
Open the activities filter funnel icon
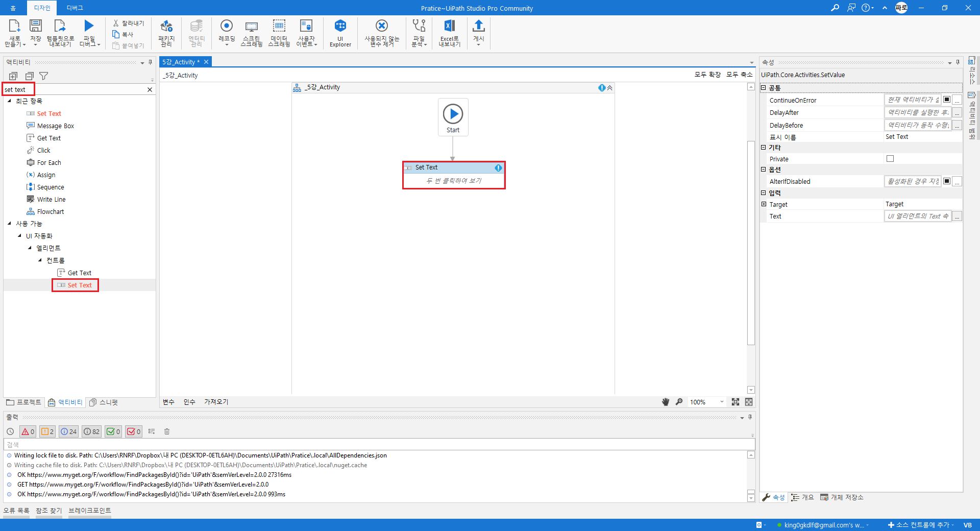44,76
